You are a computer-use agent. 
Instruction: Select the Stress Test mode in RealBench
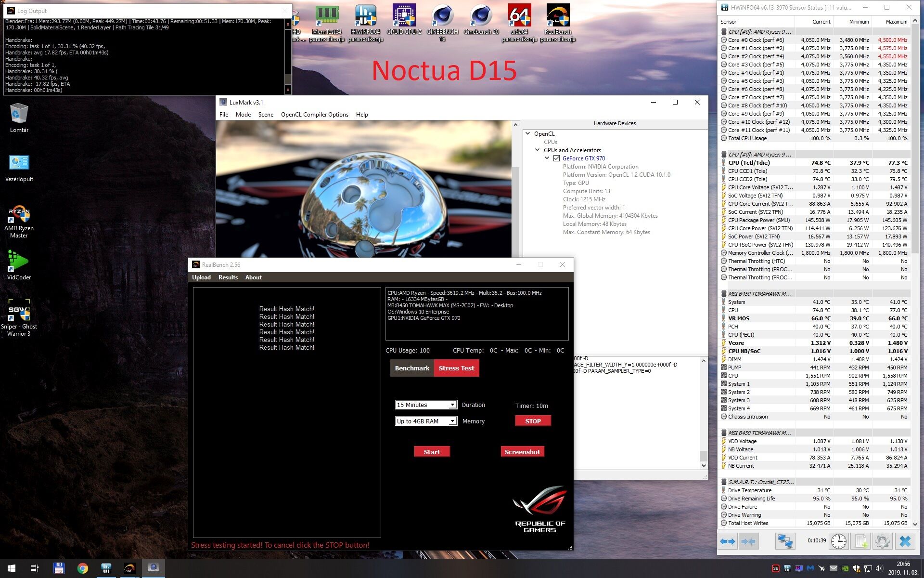456,368
